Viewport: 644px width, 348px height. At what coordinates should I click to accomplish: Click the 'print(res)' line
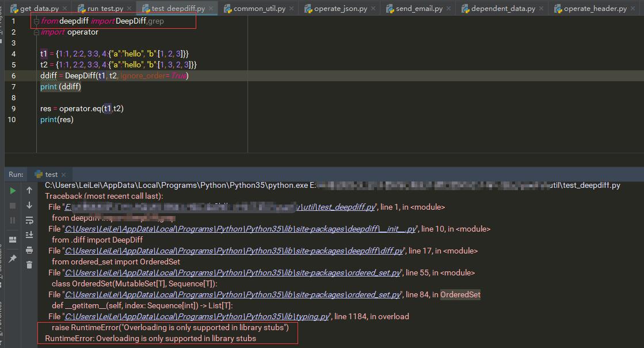56,120
